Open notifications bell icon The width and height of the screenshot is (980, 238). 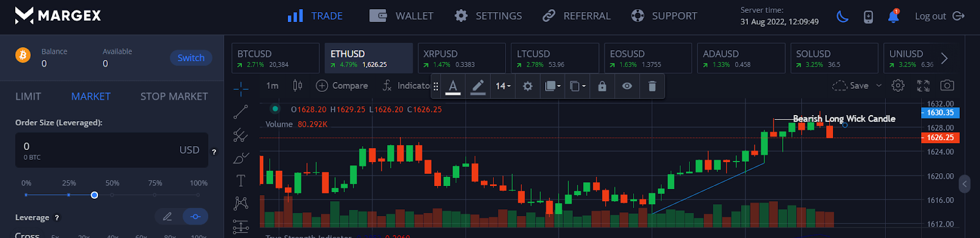[x=893, y=16]
